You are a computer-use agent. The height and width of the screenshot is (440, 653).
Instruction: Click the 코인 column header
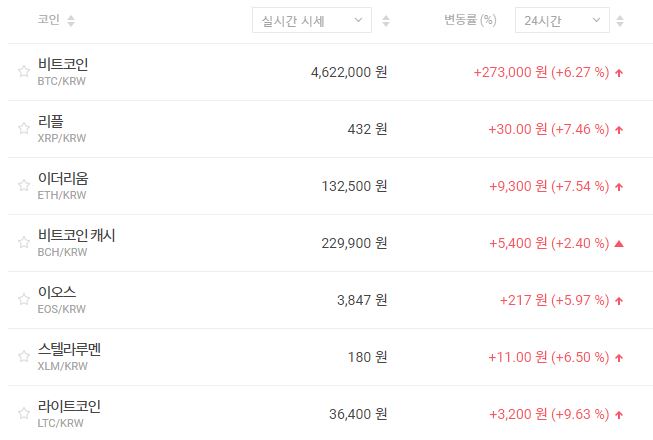coord(48,20)
